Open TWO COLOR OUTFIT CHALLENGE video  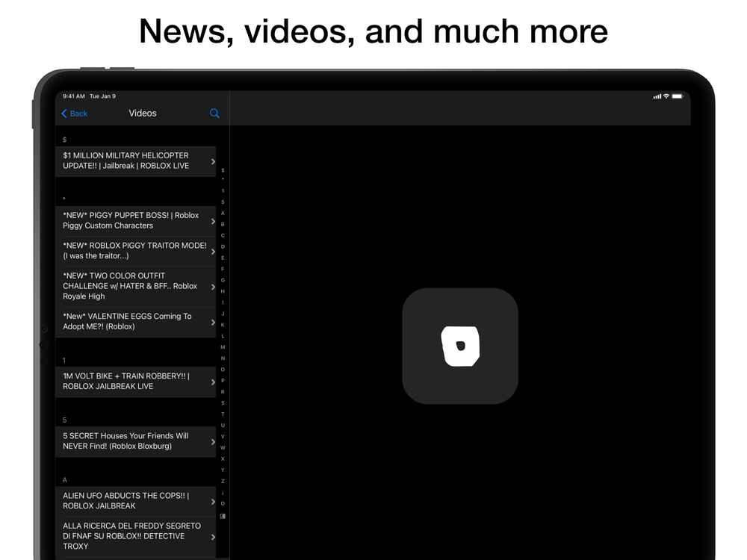pos(136,286)
